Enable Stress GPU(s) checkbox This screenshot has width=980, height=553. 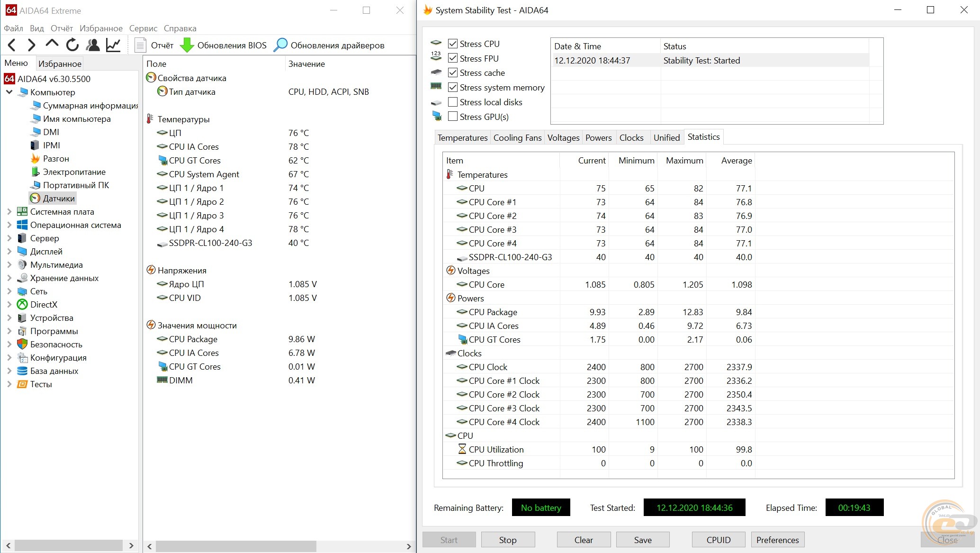(453, 117)
